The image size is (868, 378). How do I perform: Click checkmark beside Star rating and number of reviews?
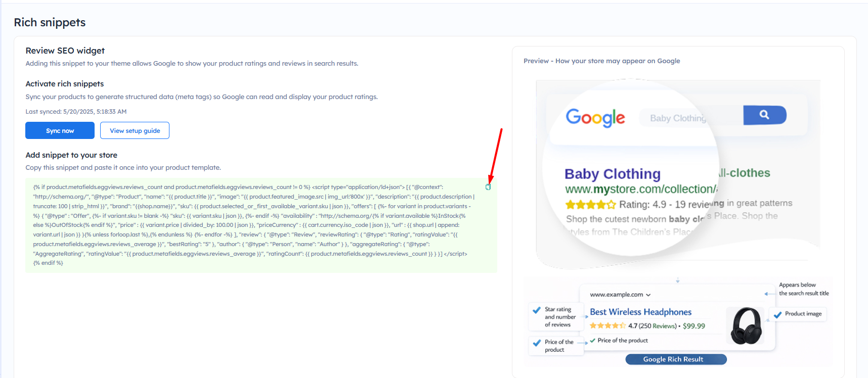[x=537, y=310]
